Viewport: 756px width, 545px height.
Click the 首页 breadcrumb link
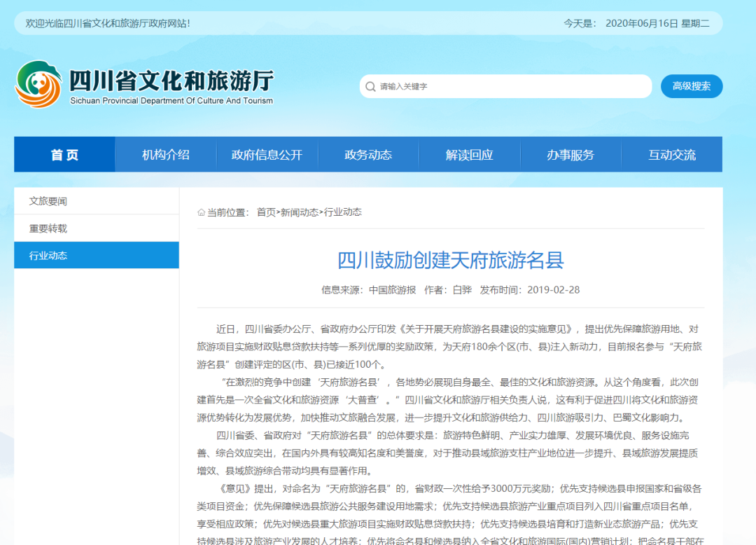pyautogui.click(x=266, y=212)
